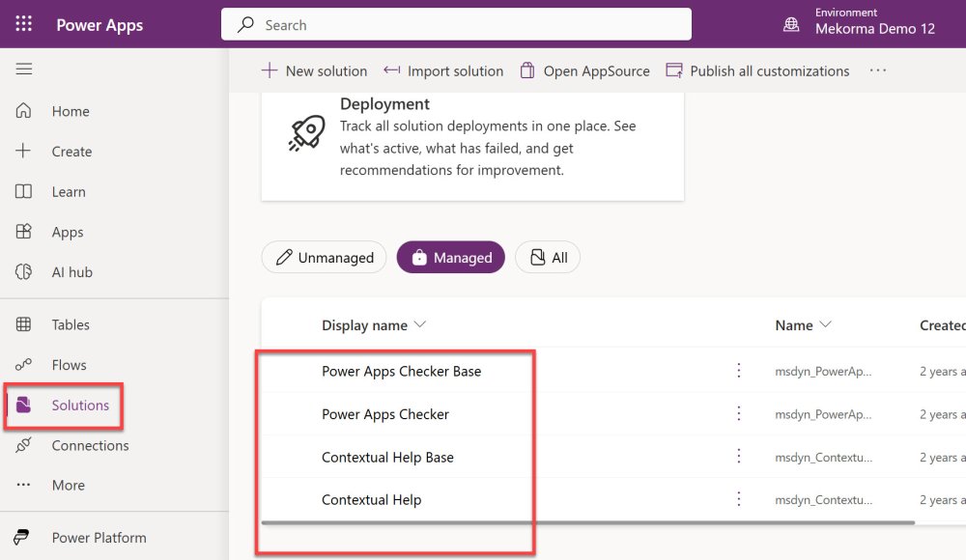Select the Managed filter pill

[450, 258]
